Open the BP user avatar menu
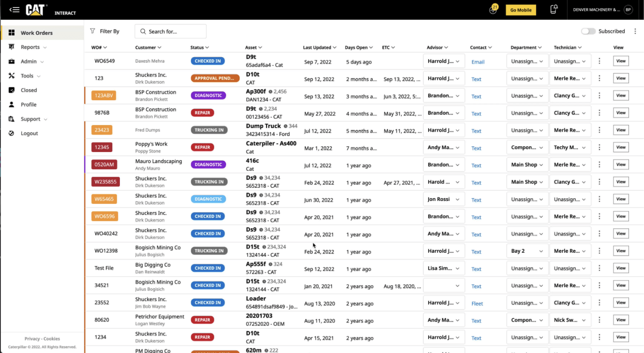 pyautogui.click(x=628, y=10)
